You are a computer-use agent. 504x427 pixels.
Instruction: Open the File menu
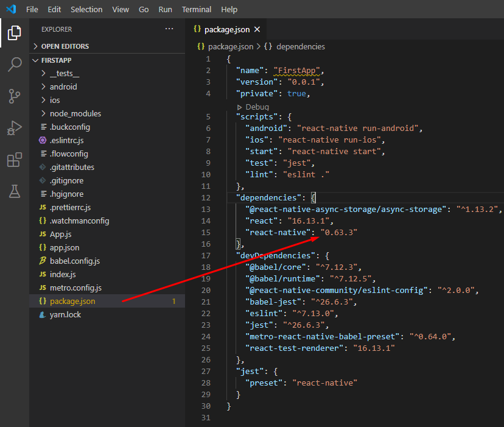pos(32,10)
